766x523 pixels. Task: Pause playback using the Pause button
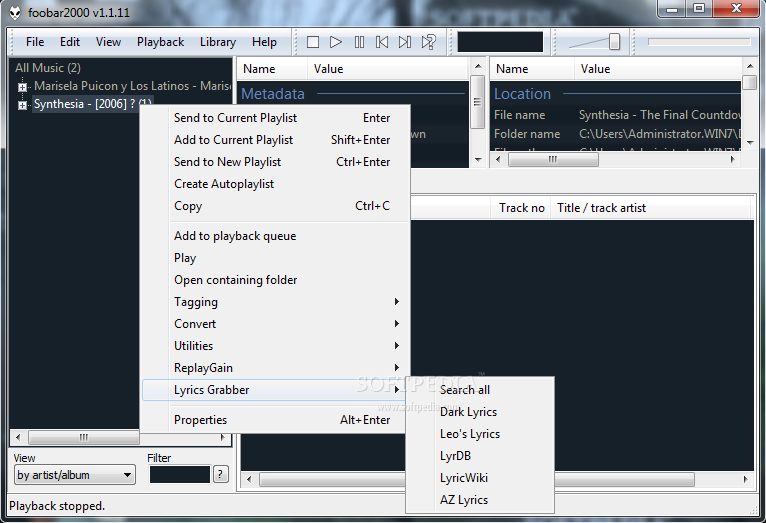359,42
